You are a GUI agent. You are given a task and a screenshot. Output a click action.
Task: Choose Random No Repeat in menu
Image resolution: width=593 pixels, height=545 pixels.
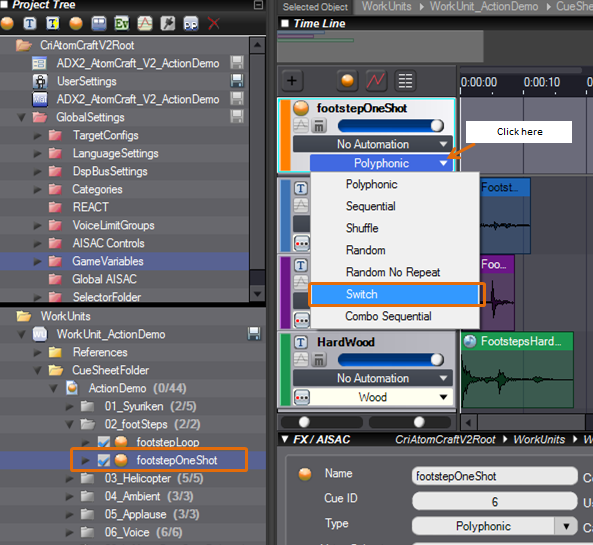coord(393,272)
